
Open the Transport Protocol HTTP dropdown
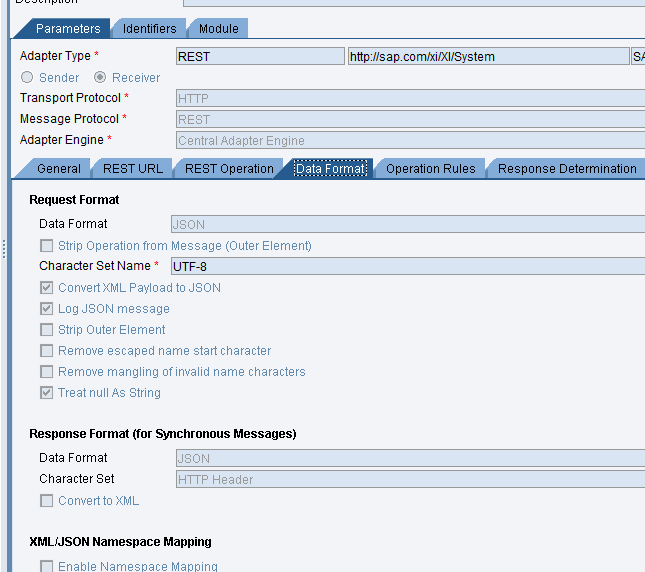coord(409,98)
